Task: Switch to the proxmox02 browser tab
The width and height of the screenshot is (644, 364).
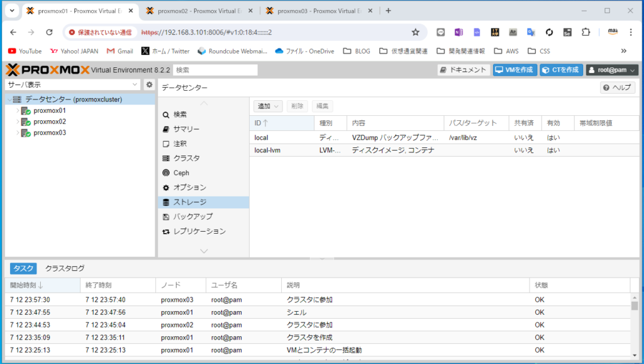Action: click(196, 11)
